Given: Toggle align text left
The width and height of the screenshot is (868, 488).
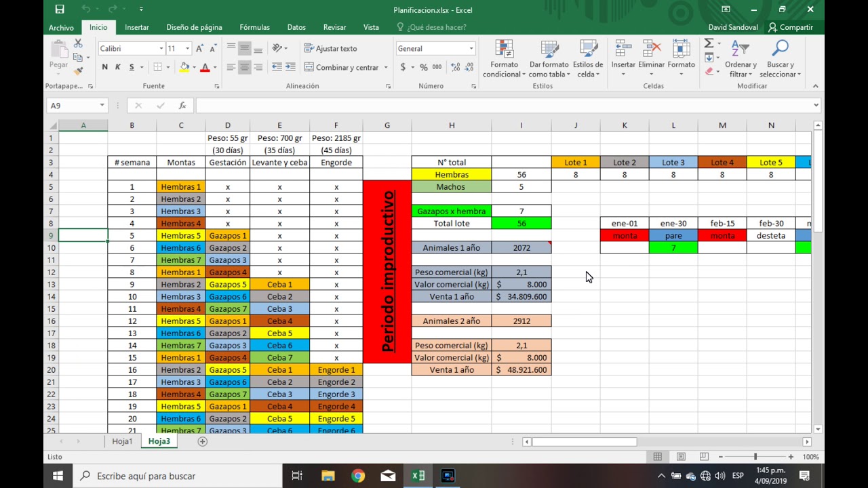Looking at the screenshot, I should [231, 67].
